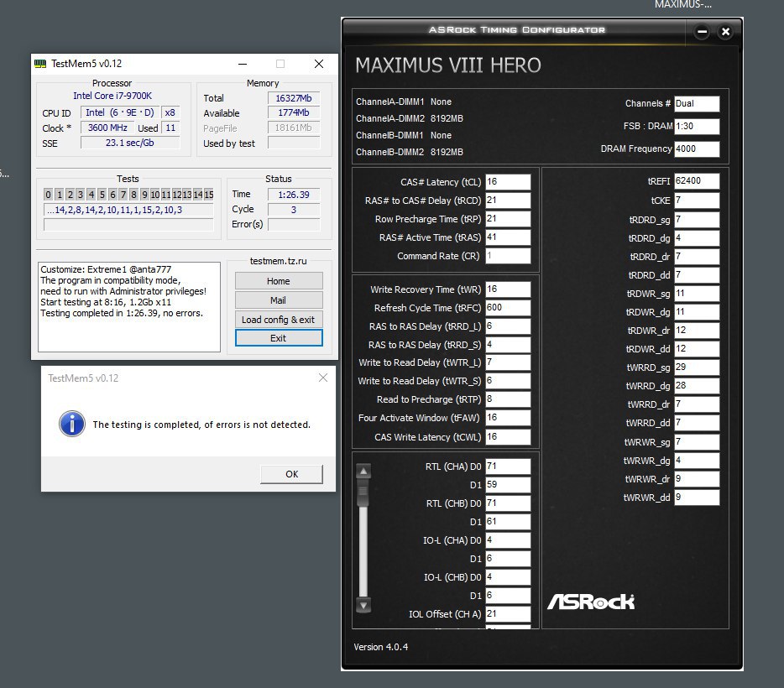Click the SSE value 23.1 sec/Gb
The height and width of the screenshot is (688, 784).
[130, 143]
